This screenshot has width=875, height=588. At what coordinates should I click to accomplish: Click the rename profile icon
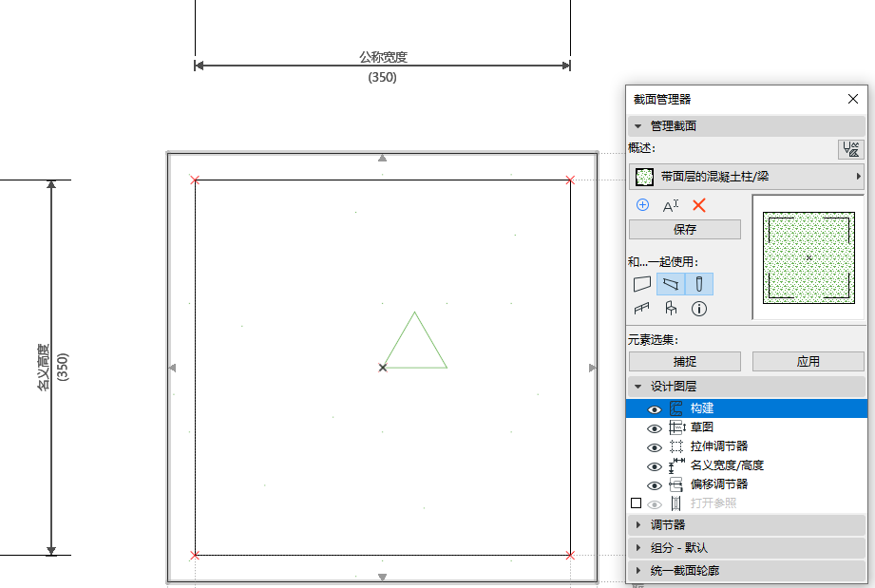(670, 205)
